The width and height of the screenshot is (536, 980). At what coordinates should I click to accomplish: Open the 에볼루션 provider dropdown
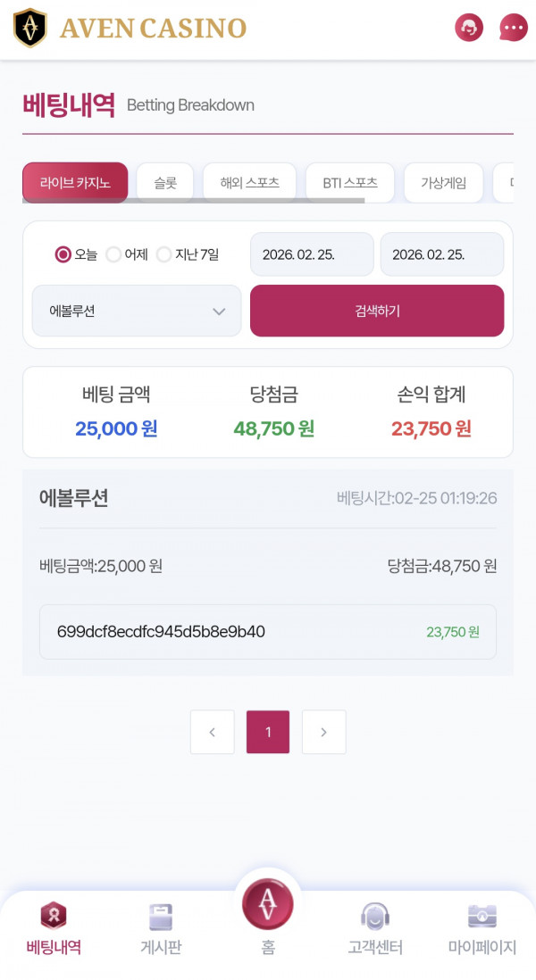point(136,311)
